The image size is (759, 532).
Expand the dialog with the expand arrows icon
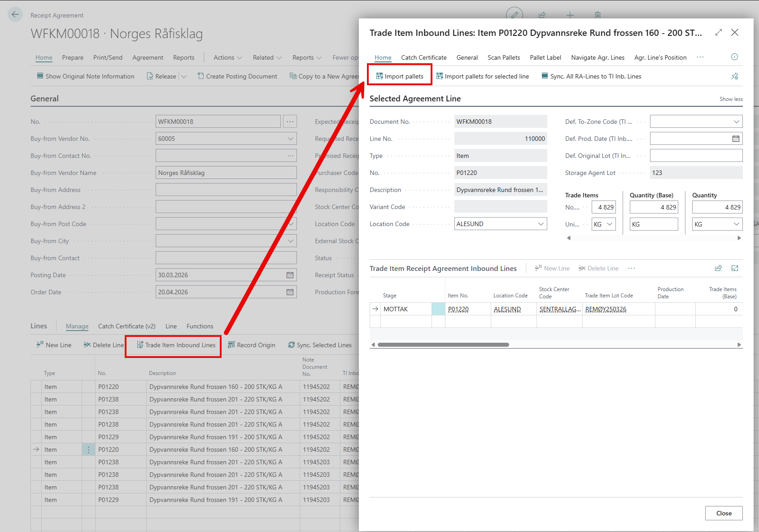(x=718, y=32)
